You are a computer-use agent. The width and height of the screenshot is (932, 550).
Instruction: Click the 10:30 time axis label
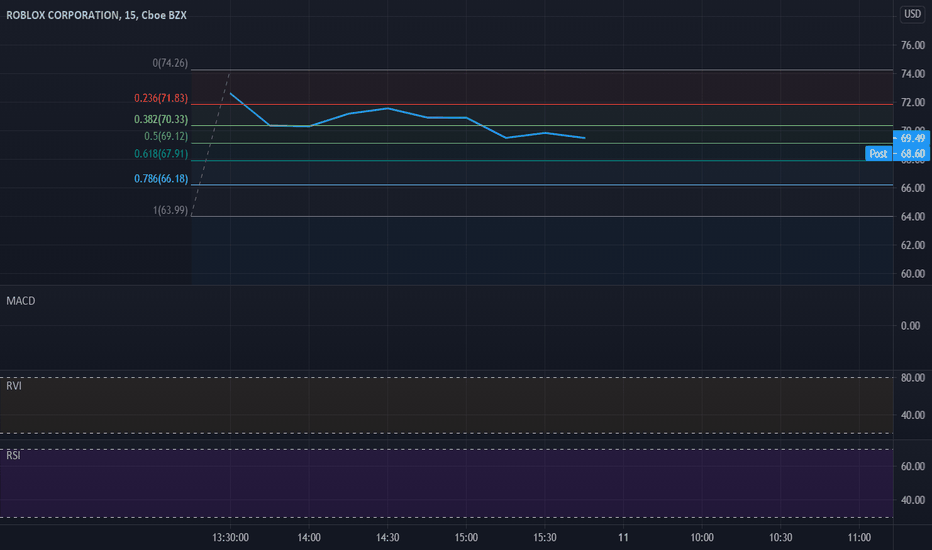(x=780, y=538)
